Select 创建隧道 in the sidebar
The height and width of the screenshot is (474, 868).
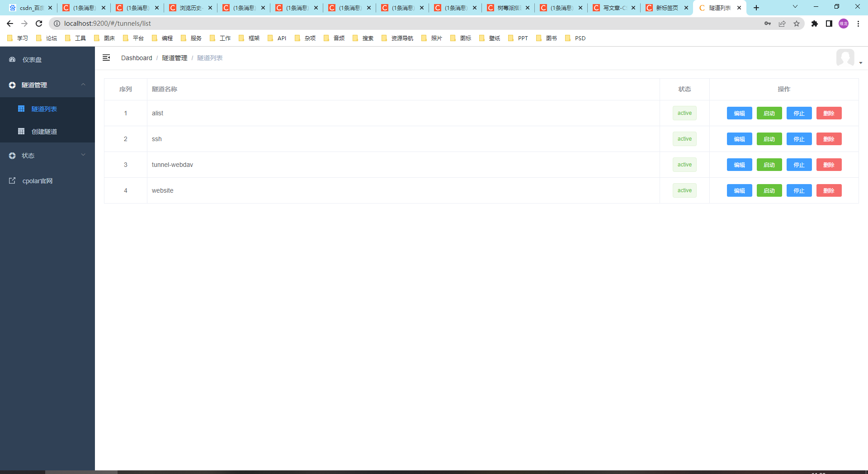tap(47, 131)
